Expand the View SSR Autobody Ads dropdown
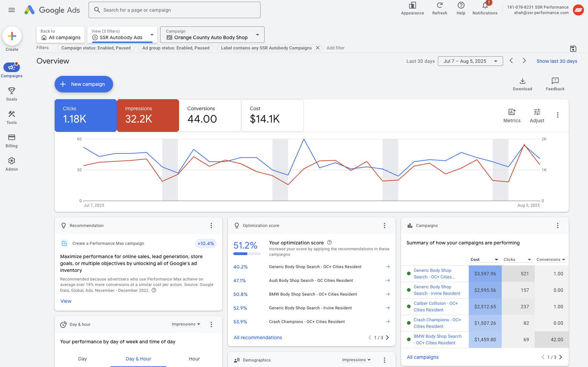This screenshot has height=367, width=588. pyautogui.click(x=122, y=35)
